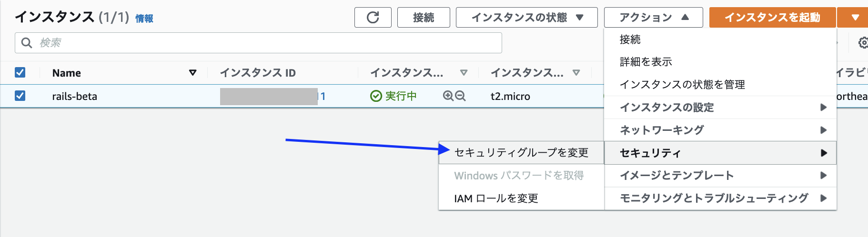Viewport: 868px width, 237px height.
Task: Open the settings gear icon
Action: pyautogui.click(x=863, y=43)
